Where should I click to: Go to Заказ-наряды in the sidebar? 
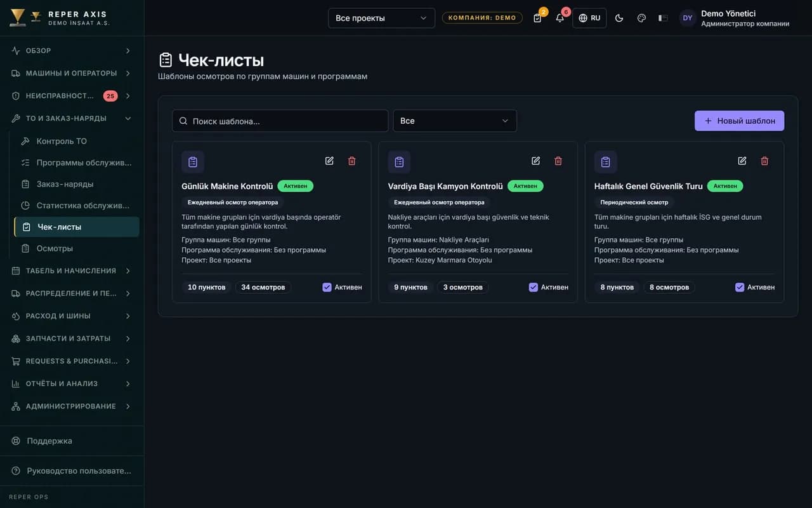tap(77, 184)
